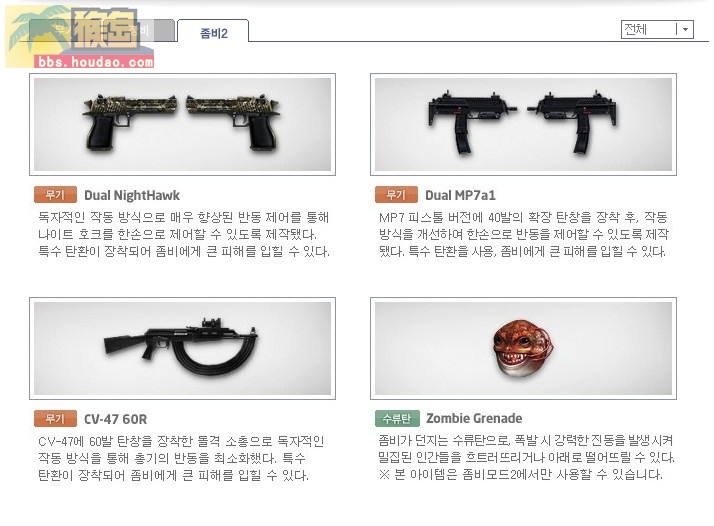Select the Zombie Grenade head image
Viewport: 714px width, 526px height.
[x=523, y=348]
